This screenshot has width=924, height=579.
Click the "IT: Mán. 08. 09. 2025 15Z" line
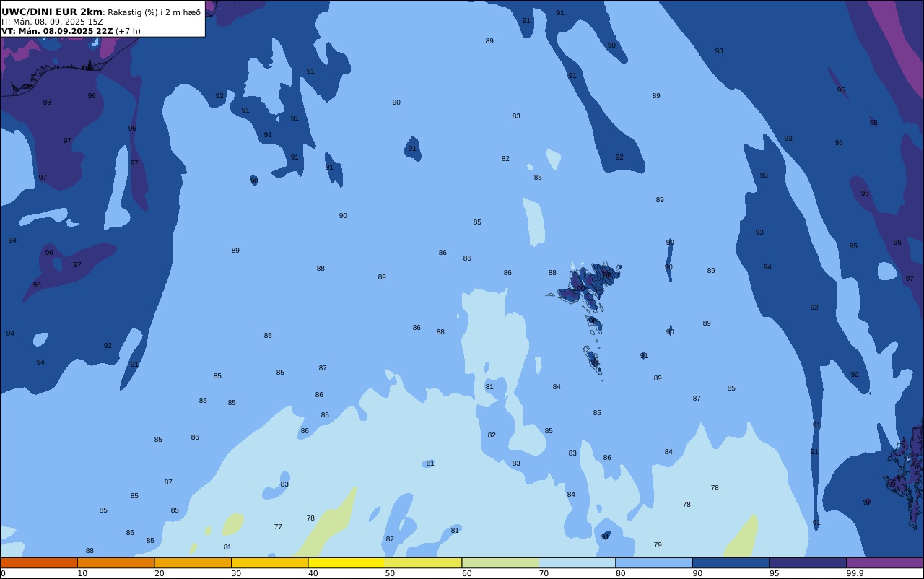[52, 22]
